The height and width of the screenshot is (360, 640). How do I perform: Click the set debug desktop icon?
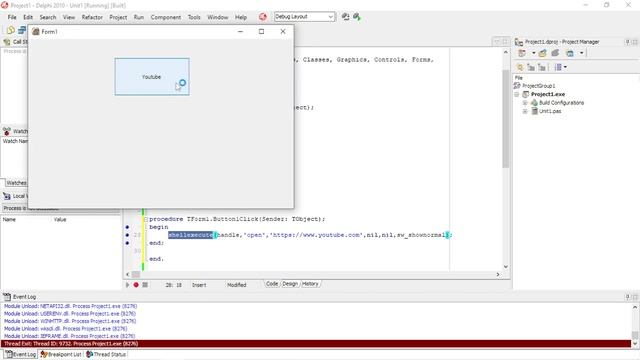[357, 17]
